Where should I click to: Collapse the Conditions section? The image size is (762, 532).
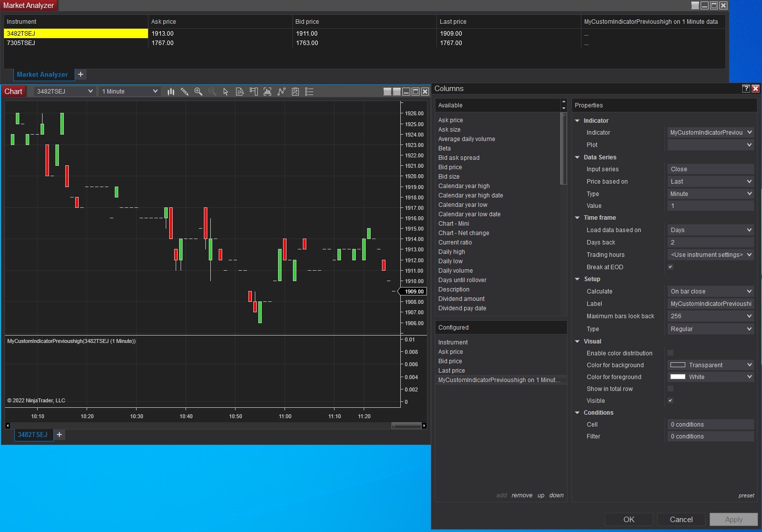click(x=577, y=413)
